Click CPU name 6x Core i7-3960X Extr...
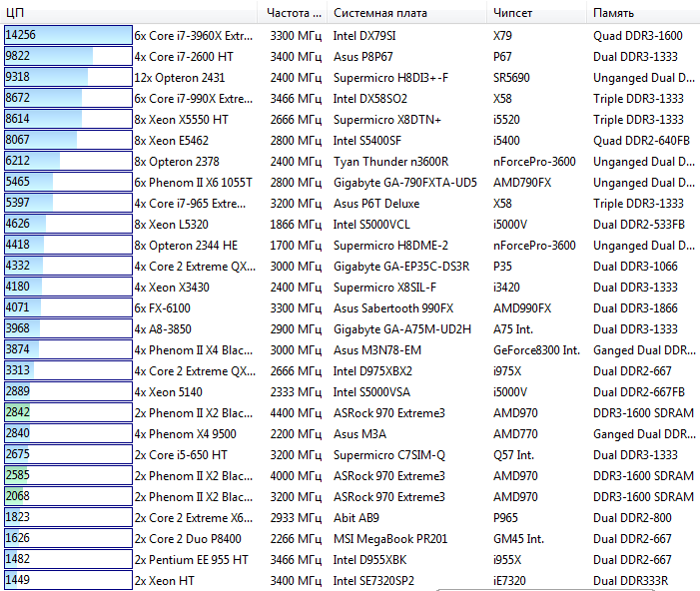 pos(194,36)
